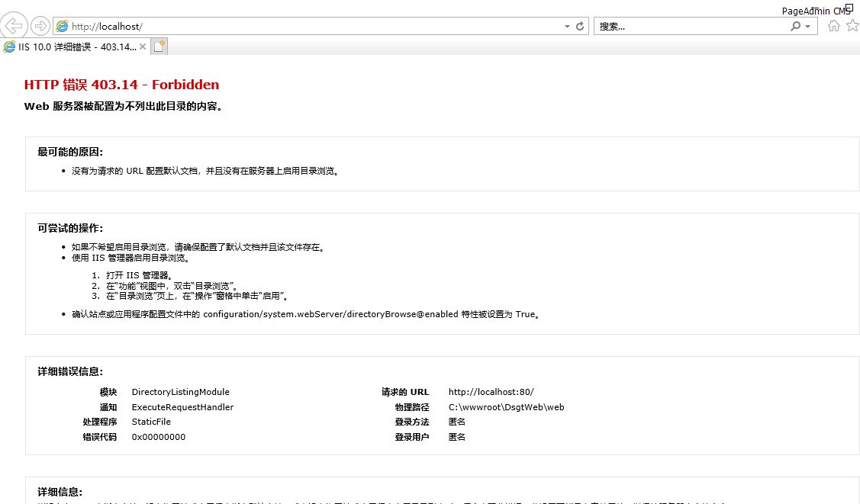This screenshot has width=860, height=504.
Task: Open the search provider dropdown arrow
Action: tap(808, 27)
